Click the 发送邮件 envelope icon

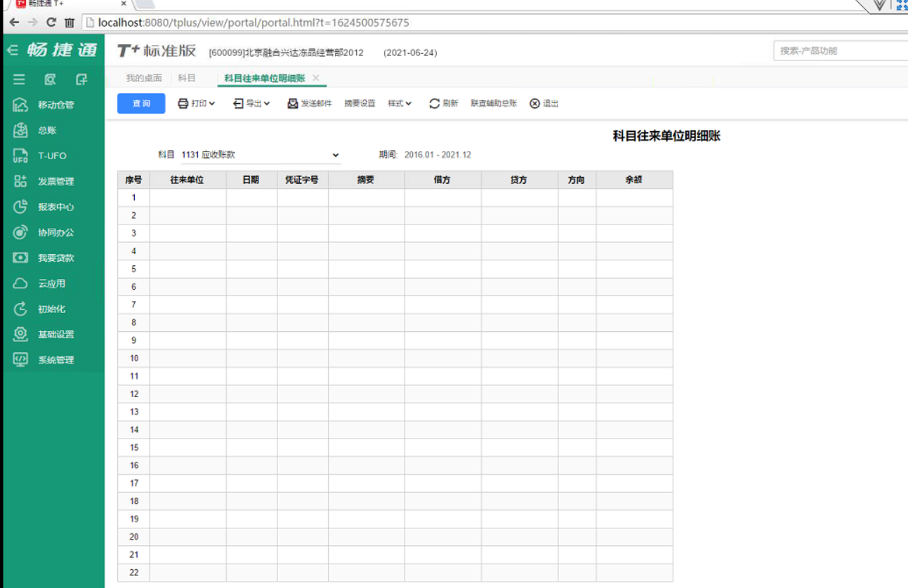[293, 103]
